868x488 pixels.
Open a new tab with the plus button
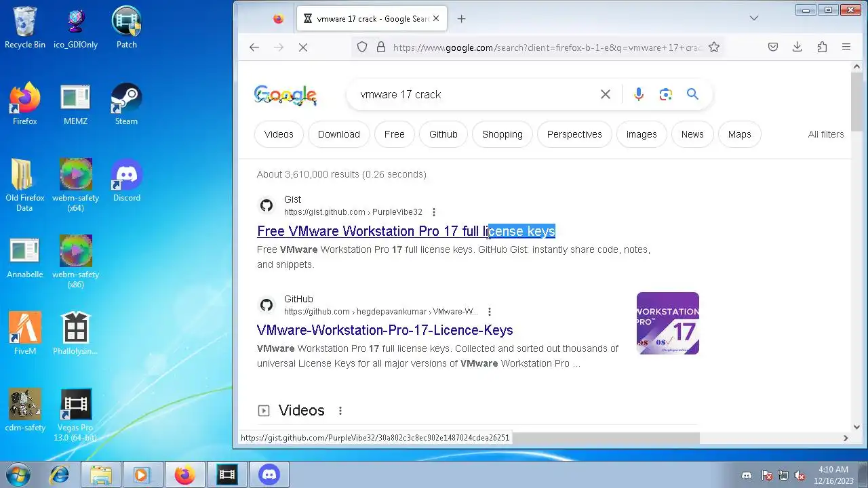461,18
